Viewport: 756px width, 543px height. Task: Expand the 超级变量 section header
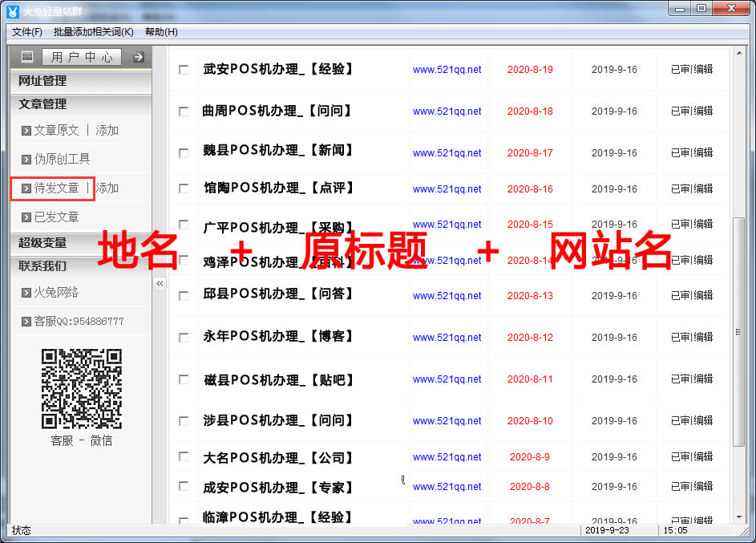43,242
